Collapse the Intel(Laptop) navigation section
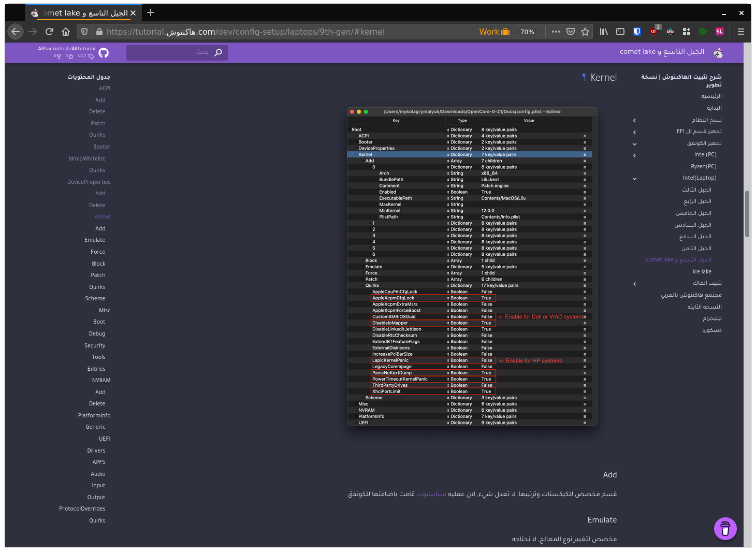The image size is (756, 552). pyautogui.click(x=635, y=179)
